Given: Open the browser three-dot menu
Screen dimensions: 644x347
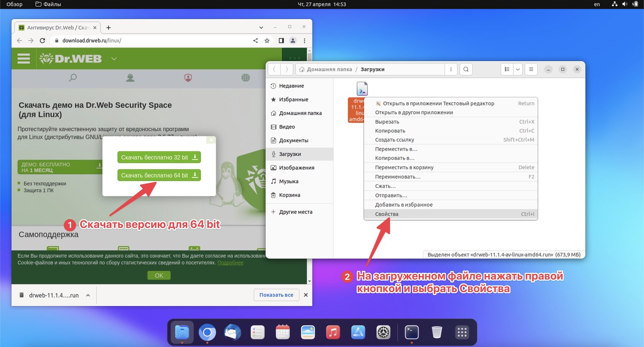Looking at the screenshot, I should [x=305, y=41].
